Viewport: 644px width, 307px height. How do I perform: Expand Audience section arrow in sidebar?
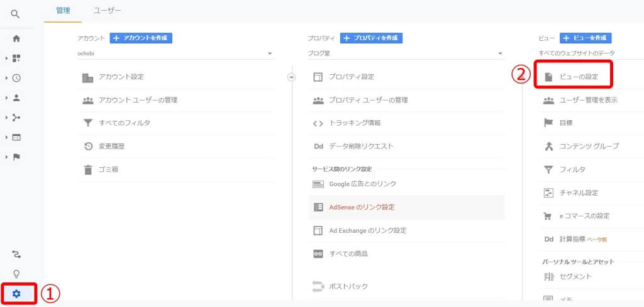[6, 98]
